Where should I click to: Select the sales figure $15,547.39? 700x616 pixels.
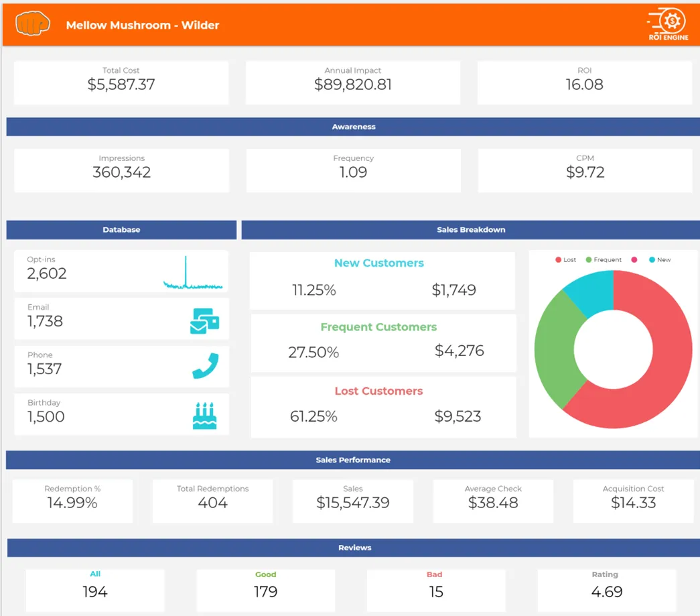(352, 503)
